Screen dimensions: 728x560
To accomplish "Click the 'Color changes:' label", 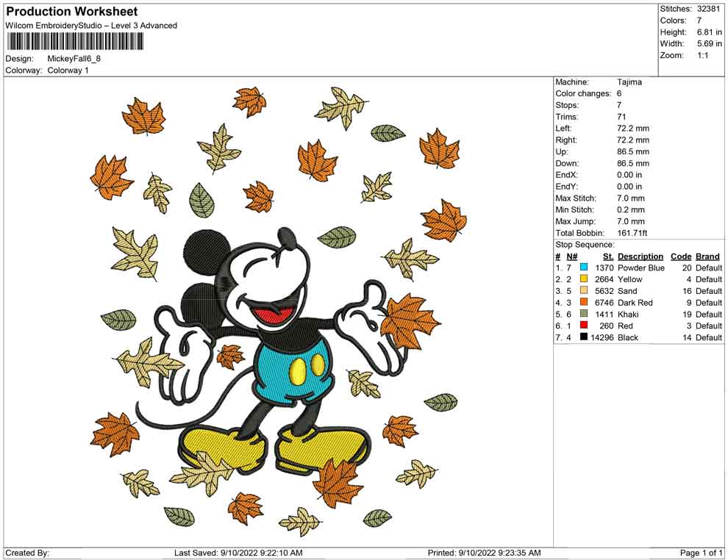I will (x=583, y=94).
